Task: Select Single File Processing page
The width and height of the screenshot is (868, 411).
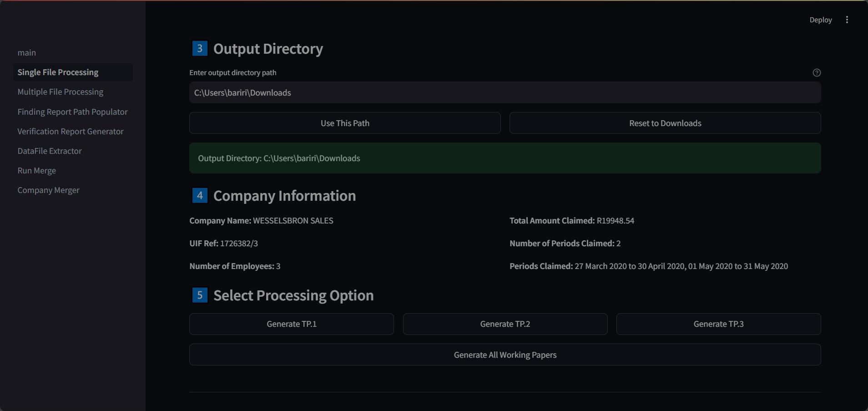Action: pos(73,72)
